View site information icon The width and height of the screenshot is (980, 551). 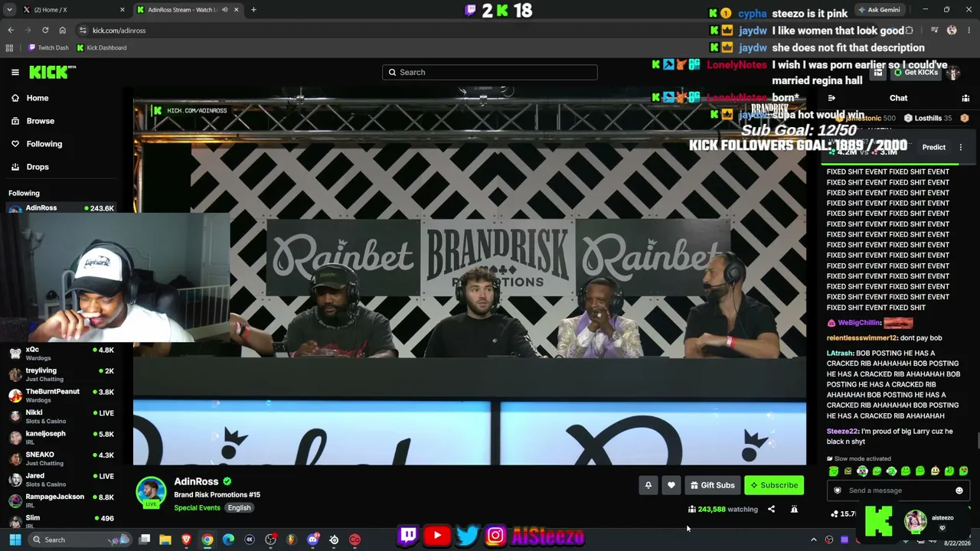pos(83,30)
